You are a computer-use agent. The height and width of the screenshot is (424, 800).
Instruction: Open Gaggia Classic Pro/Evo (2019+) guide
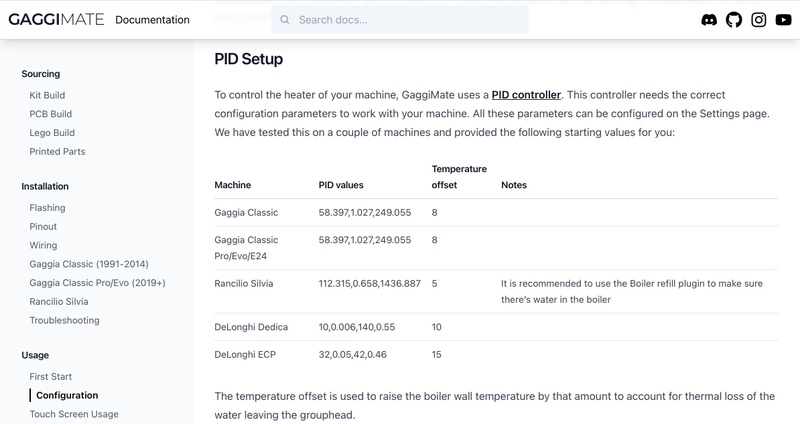[x=97, y=283]
